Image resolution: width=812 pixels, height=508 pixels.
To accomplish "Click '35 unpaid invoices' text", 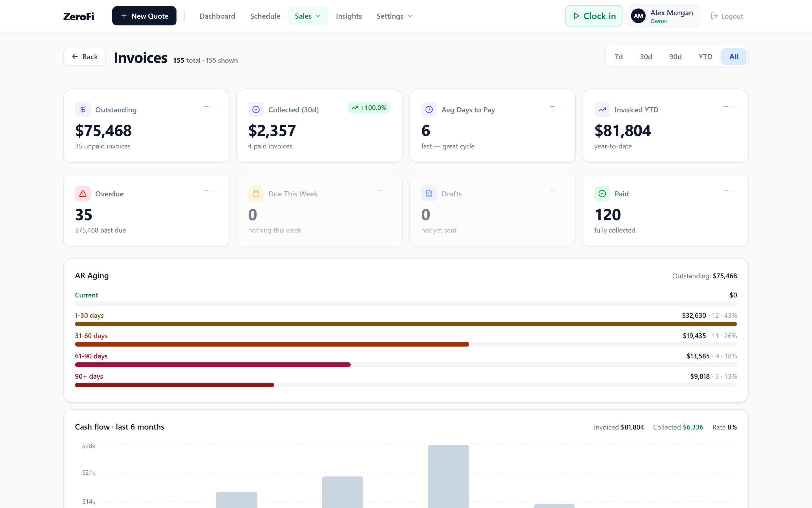I will click(x=103, y=146).
